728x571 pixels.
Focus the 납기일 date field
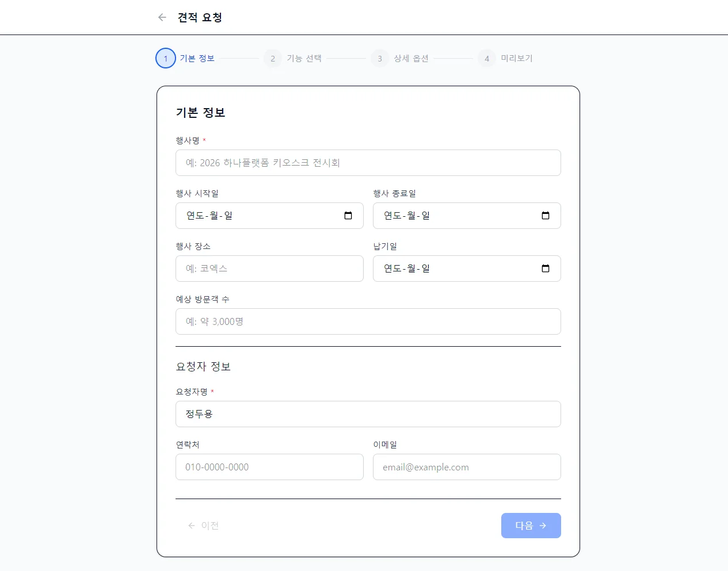[467, 269]
